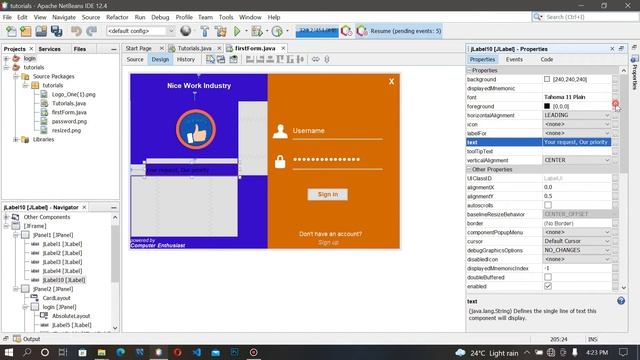Open the Navigate menu
Screen dimensions: 640x360
64,17
